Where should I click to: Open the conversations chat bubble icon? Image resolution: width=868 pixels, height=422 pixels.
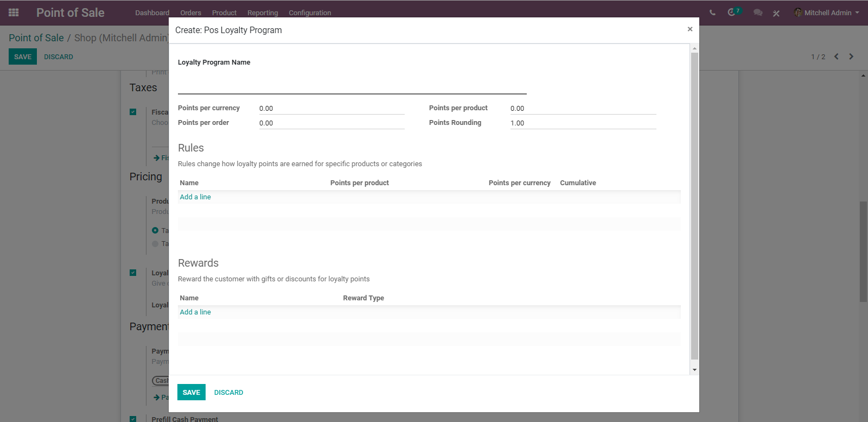tap(758, 12)
